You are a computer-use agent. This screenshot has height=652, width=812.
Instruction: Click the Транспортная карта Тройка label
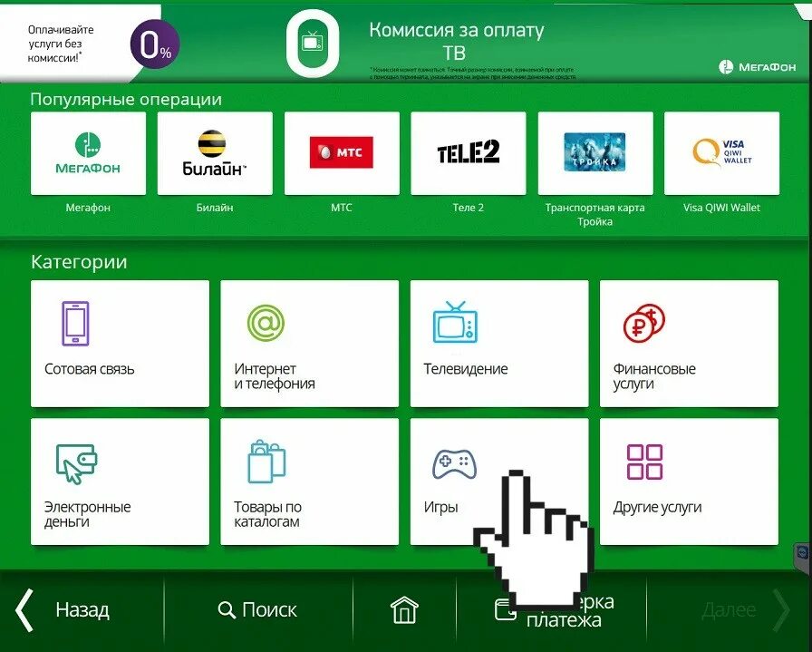[595, 215]
